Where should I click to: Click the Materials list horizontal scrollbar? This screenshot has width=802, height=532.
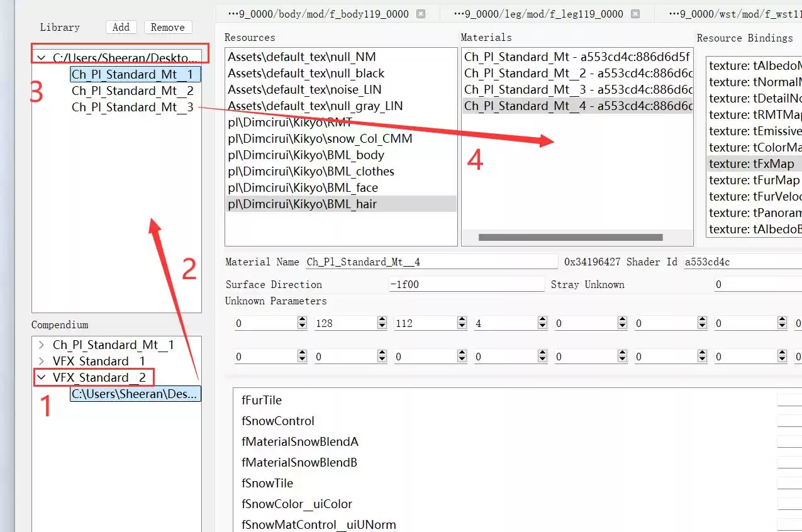click(x=570, y=238)
